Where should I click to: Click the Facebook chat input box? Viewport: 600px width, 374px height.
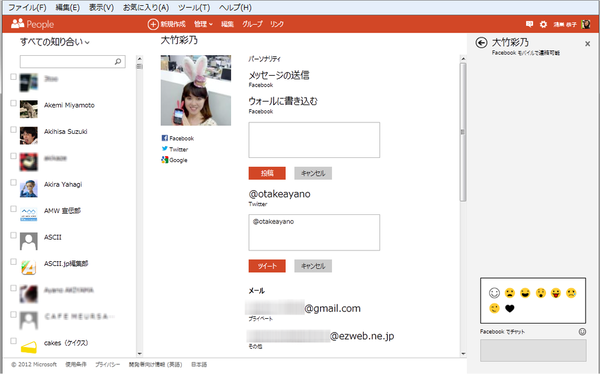click(533, 350)
